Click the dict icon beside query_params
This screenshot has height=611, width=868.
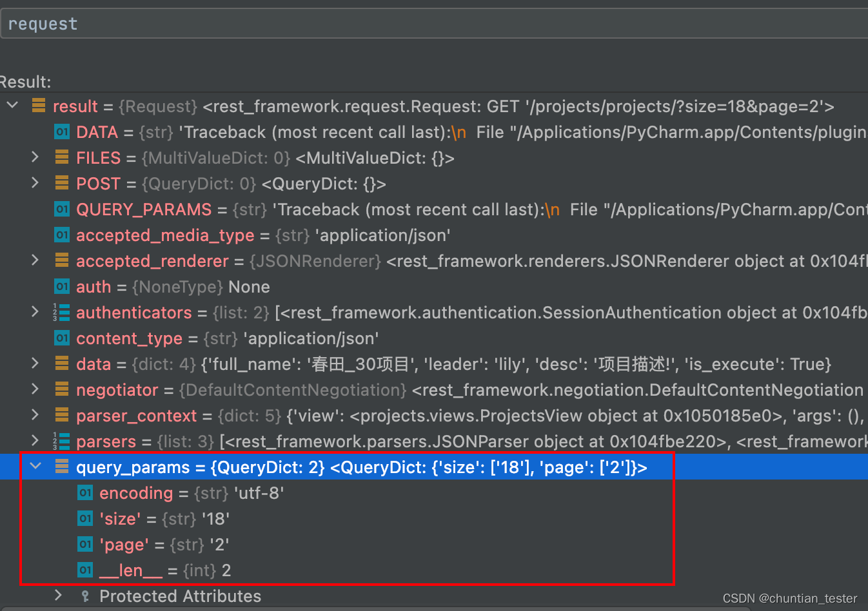61,467
